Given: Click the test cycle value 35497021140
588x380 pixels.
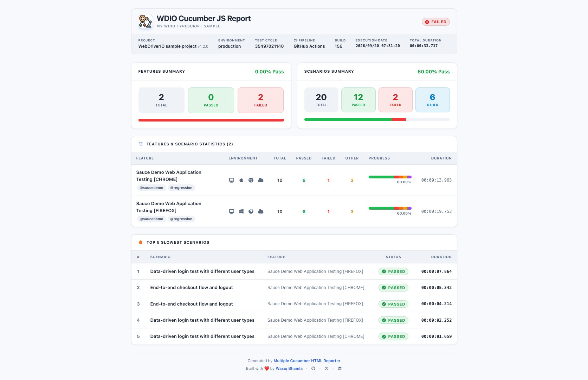Looking at the screenshot, I should pos(269,46).
